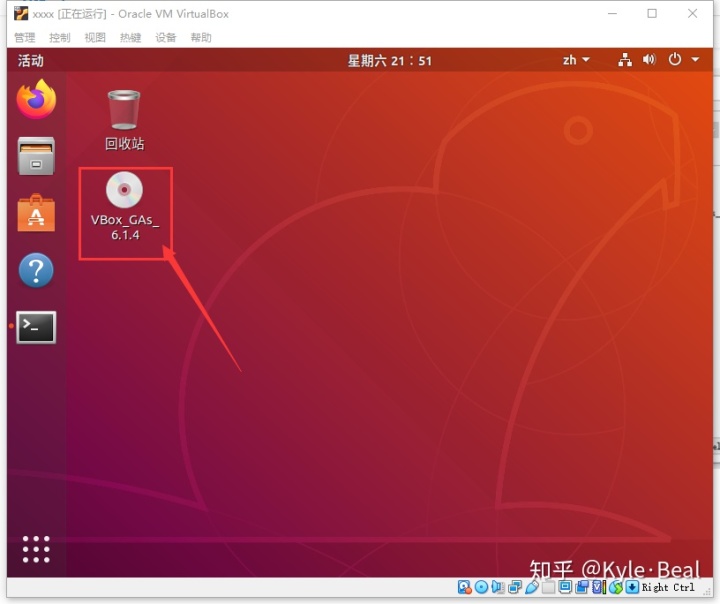Open the 热键 menu
Image resolution: width=720 pixels, height=604 pixels.
pos(130,37)
